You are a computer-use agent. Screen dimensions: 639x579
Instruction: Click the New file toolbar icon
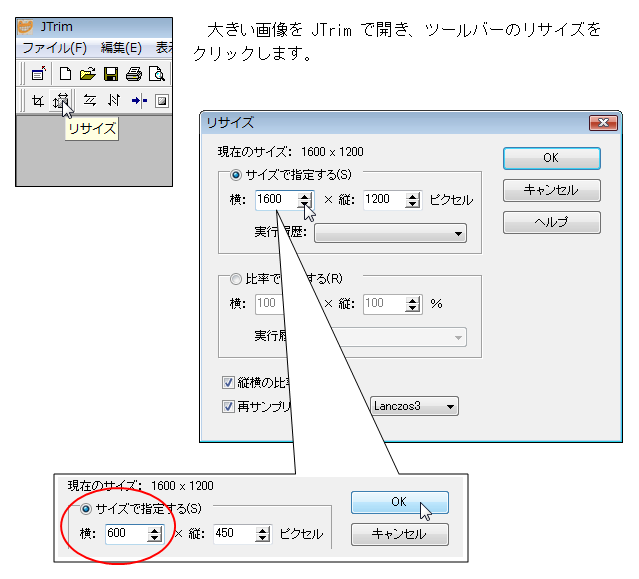point(65,73)
